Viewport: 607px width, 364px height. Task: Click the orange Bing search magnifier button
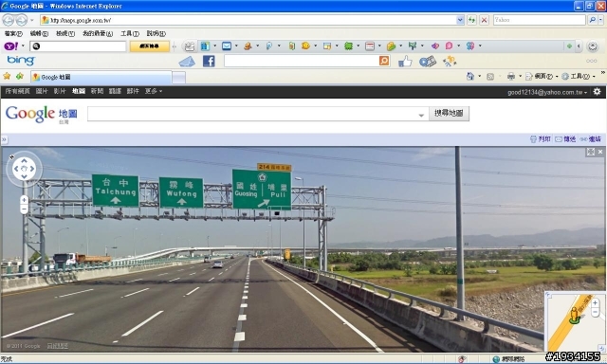coord(384,61)
